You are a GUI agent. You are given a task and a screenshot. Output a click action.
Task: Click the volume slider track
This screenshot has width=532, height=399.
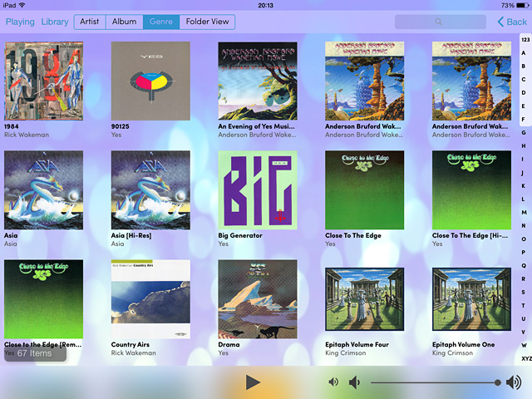coord(432,382)
